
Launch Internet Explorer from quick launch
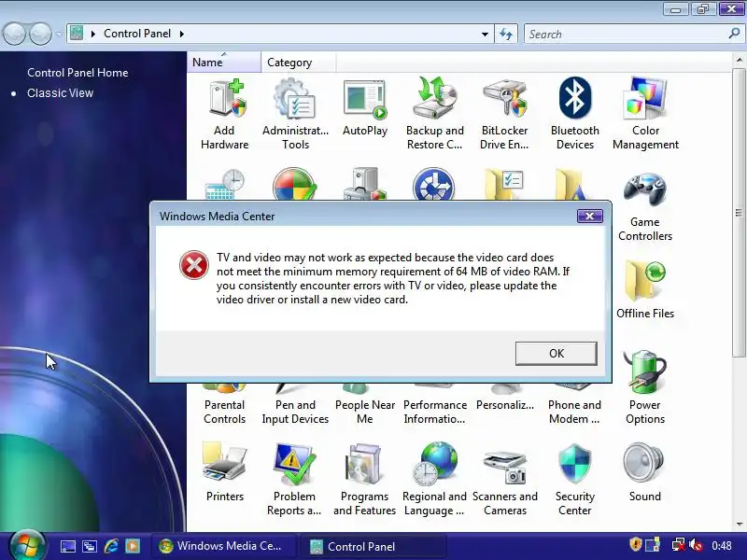(x=111, y=546)
